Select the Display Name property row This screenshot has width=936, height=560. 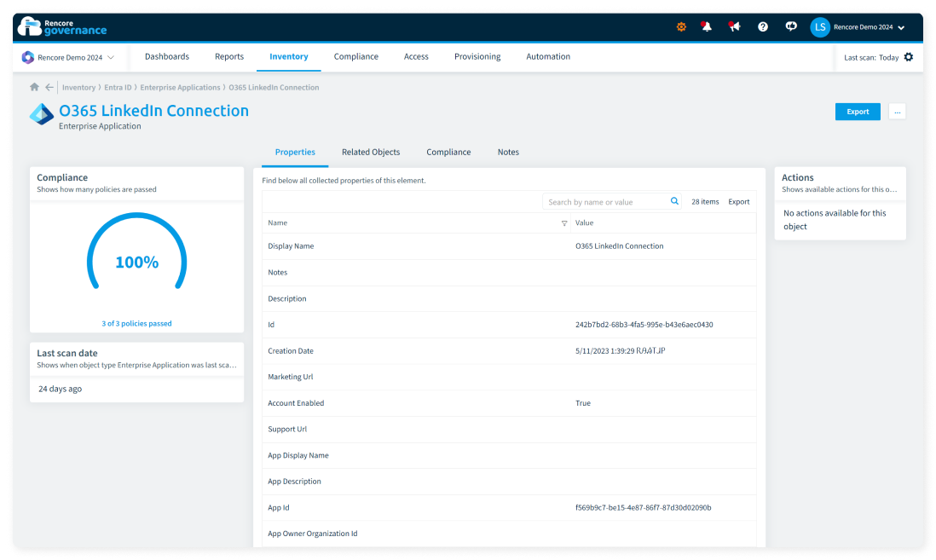click(x=509, y=246)
